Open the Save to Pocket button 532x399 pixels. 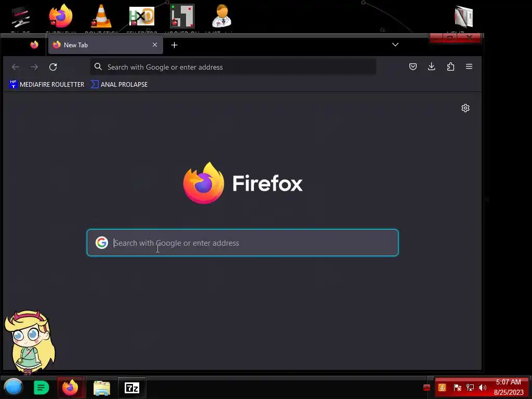click(413, 66)
